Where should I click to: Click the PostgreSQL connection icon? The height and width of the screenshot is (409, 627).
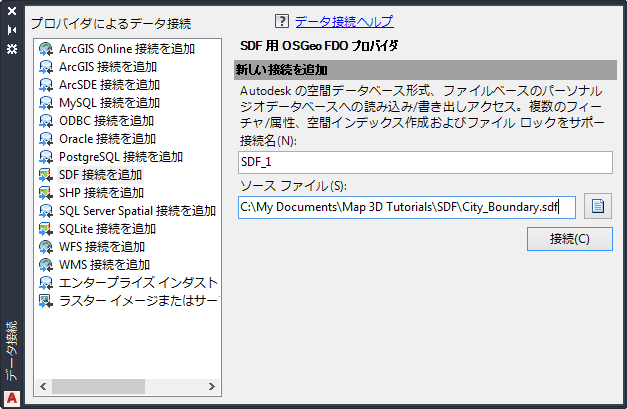(x=46, y=157)
